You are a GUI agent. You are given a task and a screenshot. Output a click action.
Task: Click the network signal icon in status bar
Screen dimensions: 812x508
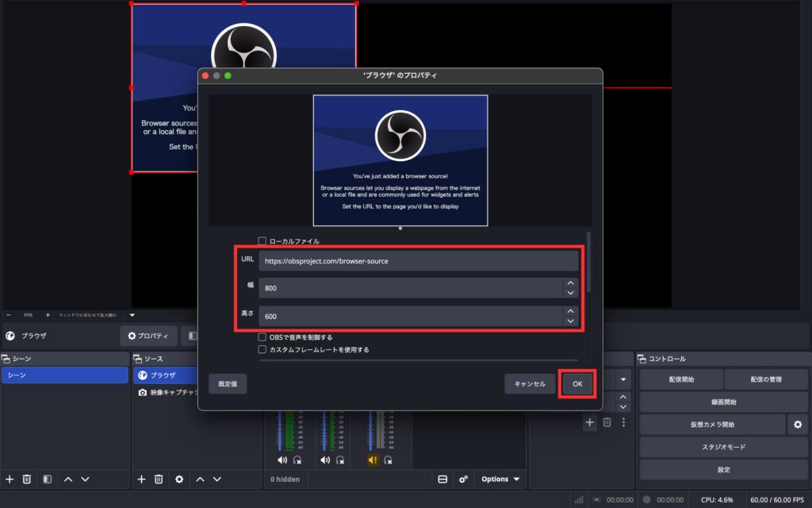click(x=578, y=500)
